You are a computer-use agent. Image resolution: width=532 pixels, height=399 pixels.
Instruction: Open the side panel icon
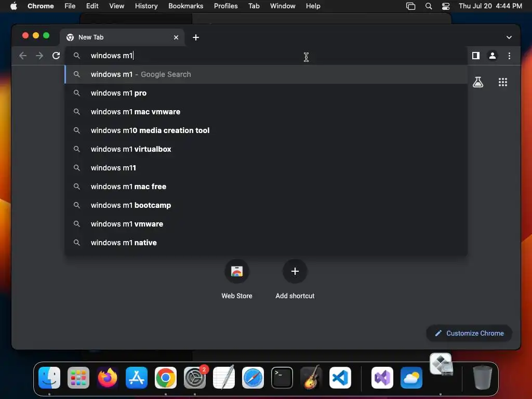click(476, 56)
